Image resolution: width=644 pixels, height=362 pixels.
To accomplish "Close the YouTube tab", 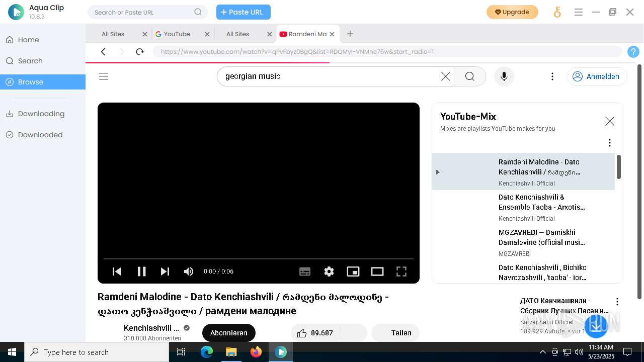I will pos(207,34).
